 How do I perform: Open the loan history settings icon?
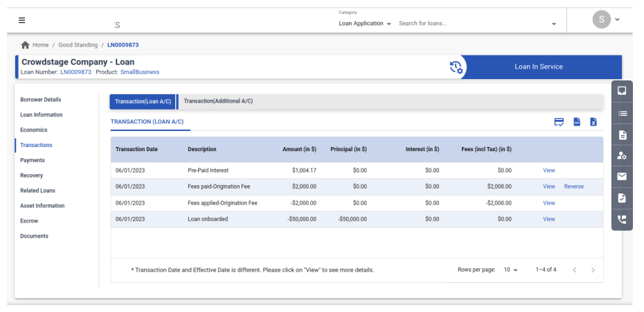coord(457,67)
